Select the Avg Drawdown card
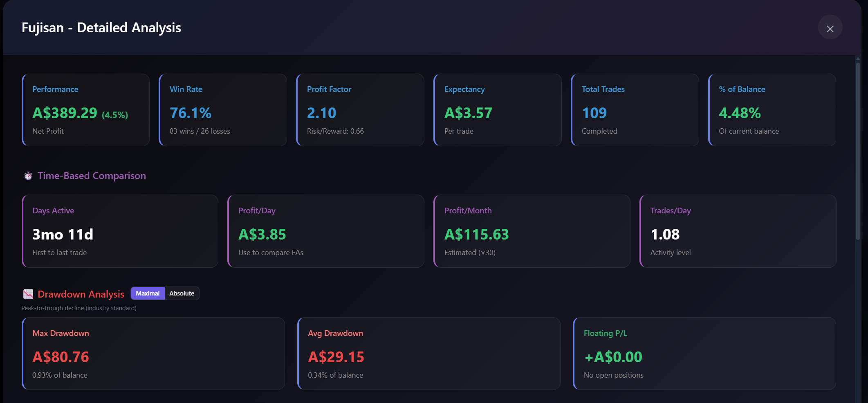Screen dimensions: 868x403 tap(429, 354)
